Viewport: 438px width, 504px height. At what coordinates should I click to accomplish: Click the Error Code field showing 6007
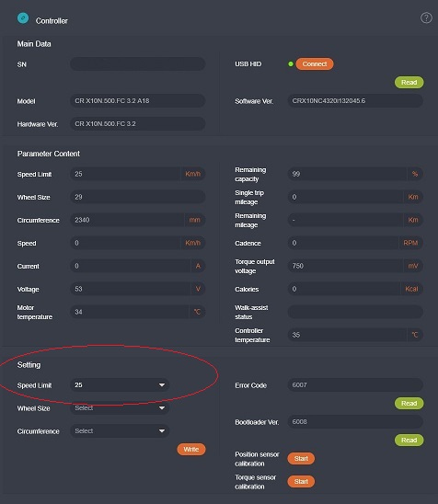pyautogui.click(x=355, y=385)
